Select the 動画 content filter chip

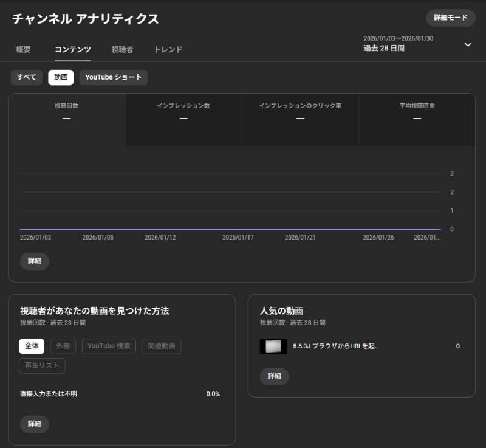[x=61, y=77]
